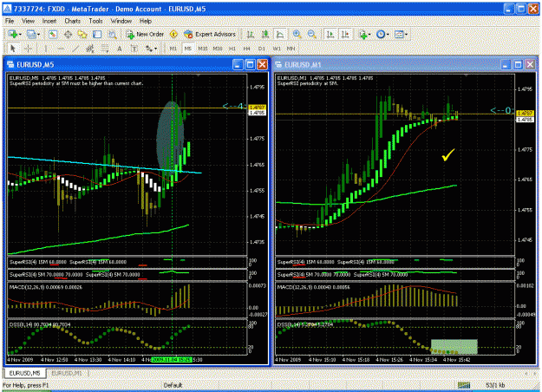Open the Help menu
Image resolution: width=542 pixels, height=392 pixels.
tap(146, 21)
